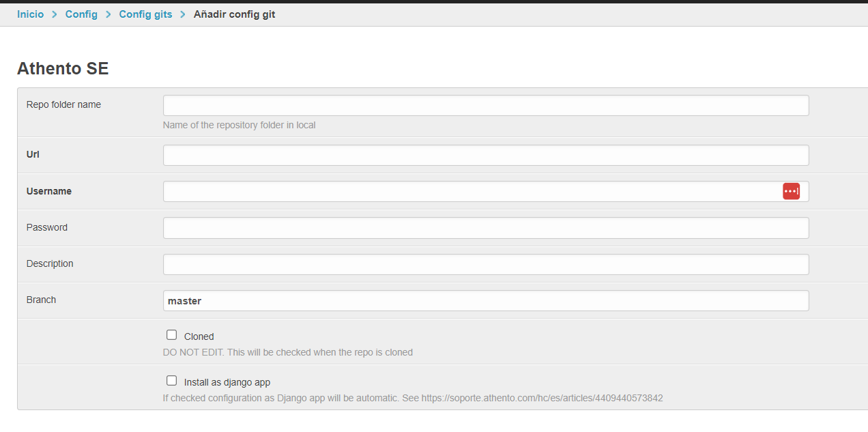The width and height of the screenshot is (868, 432).
Task: Click the 'Password' field label
Action: pyautogui.click(x=47, y=228)
